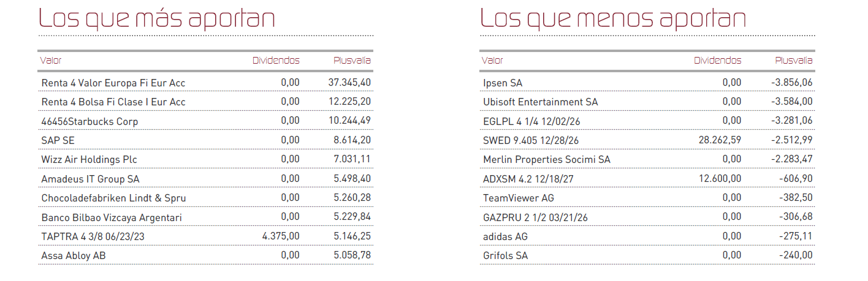
Task: Click the "Los que más aportan" heading
Action: point(156,18)
